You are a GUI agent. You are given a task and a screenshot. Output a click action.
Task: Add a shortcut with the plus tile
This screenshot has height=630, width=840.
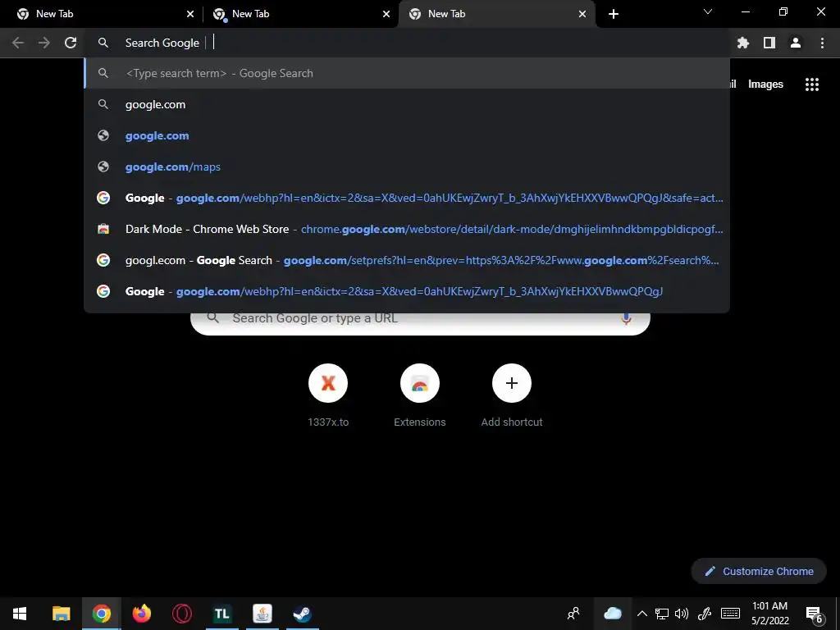click(512, 395)
